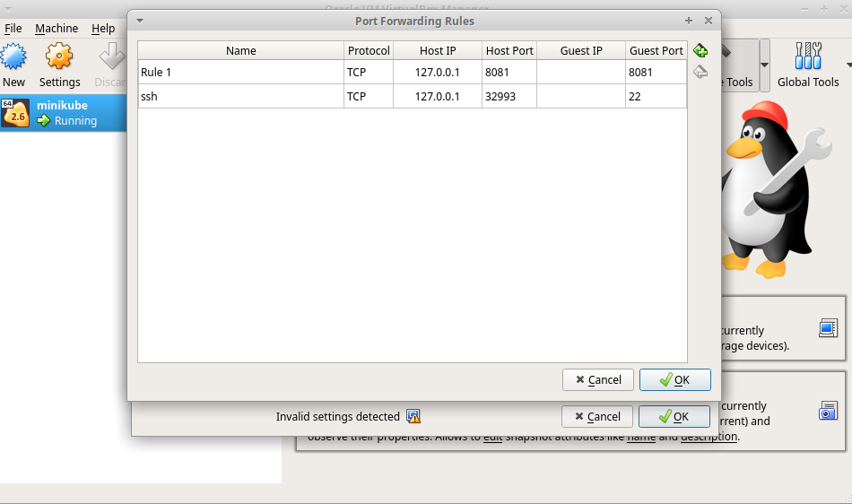Screen dimensions: 852x504
Task: Click the Snapshots tool camera icon
Action: pos(828,411)
